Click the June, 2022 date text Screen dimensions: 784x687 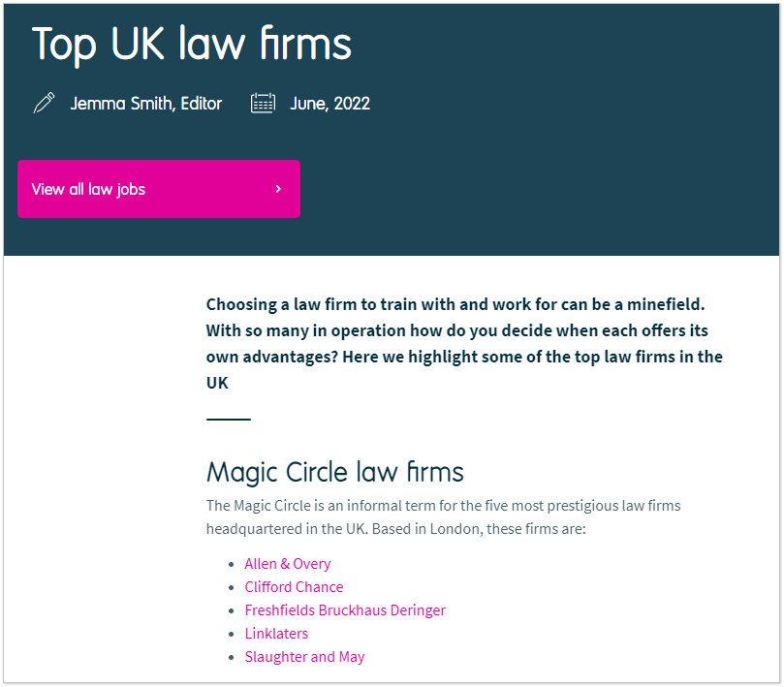click(330, 104)
